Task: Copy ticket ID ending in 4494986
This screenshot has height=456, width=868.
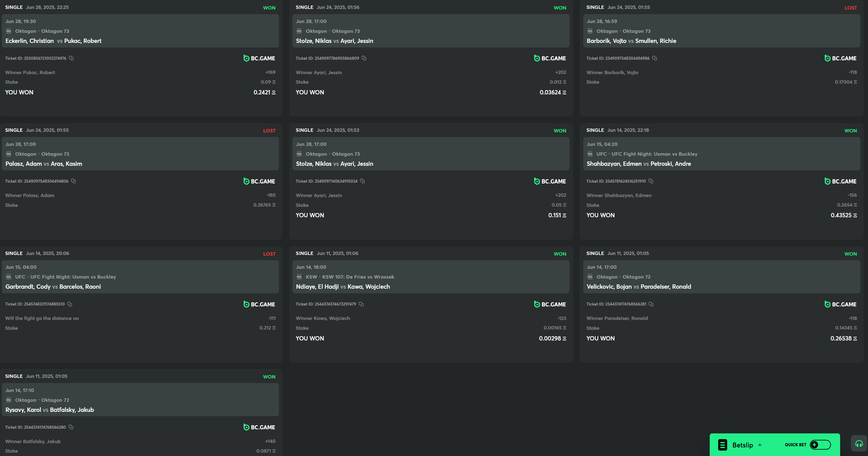Action: 654,58
